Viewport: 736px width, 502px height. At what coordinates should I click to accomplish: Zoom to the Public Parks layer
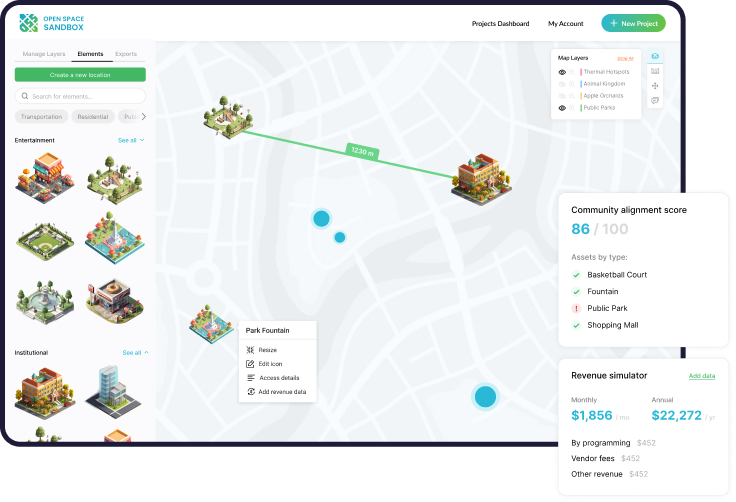[x=572, y=108]
